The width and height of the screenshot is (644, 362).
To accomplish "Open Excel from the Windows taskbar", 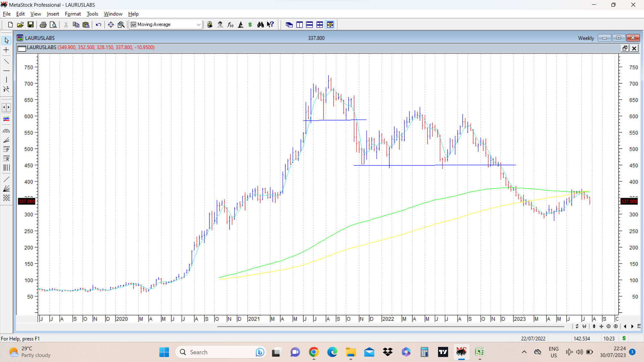I will click(x=479, y=352).
